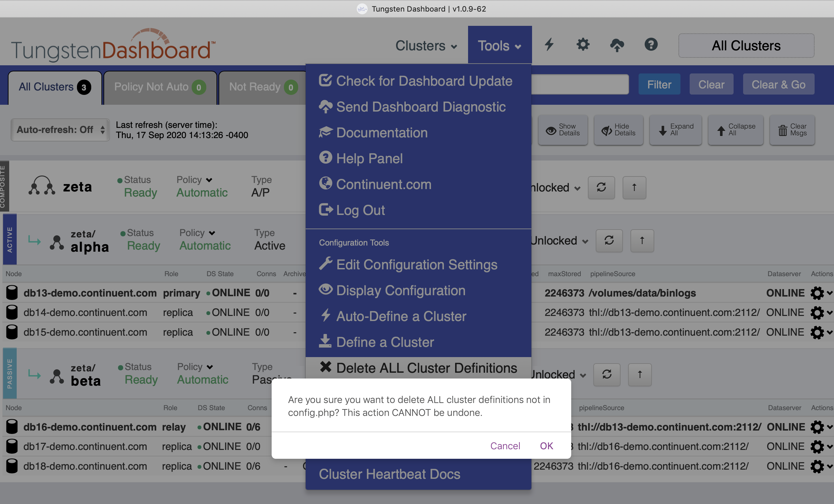Click the zeta/alpha cluster node icon

point(57,242)
